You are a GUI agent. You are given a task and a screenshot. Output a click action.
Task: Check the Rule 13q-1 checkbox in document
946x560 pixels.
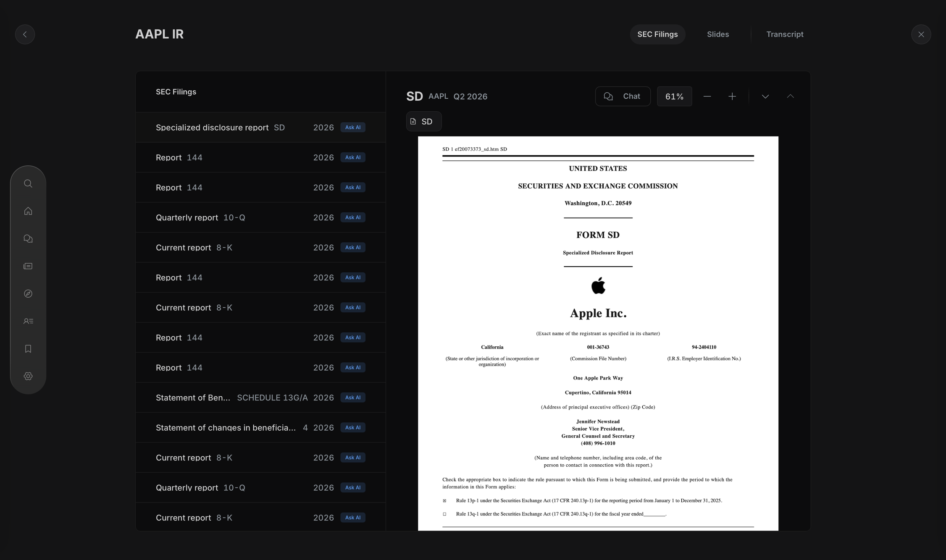pyautogui.click(x=444, y=514)
